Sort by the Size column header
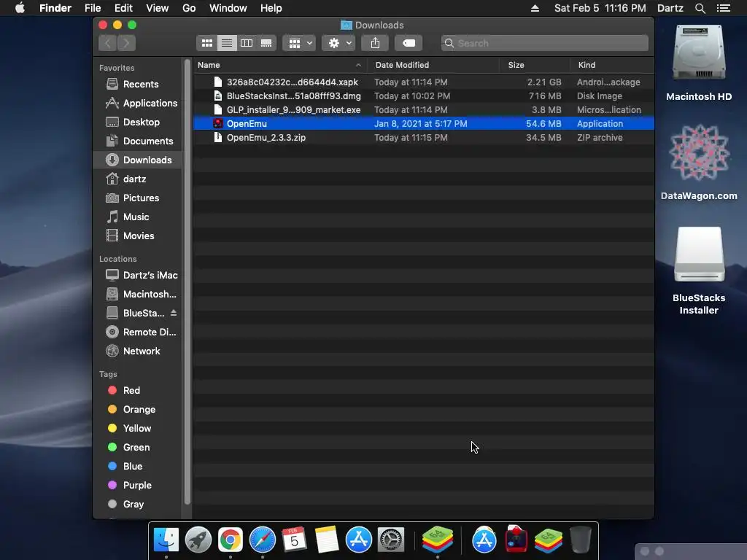747x560 pixels. (x=535, y=65)
